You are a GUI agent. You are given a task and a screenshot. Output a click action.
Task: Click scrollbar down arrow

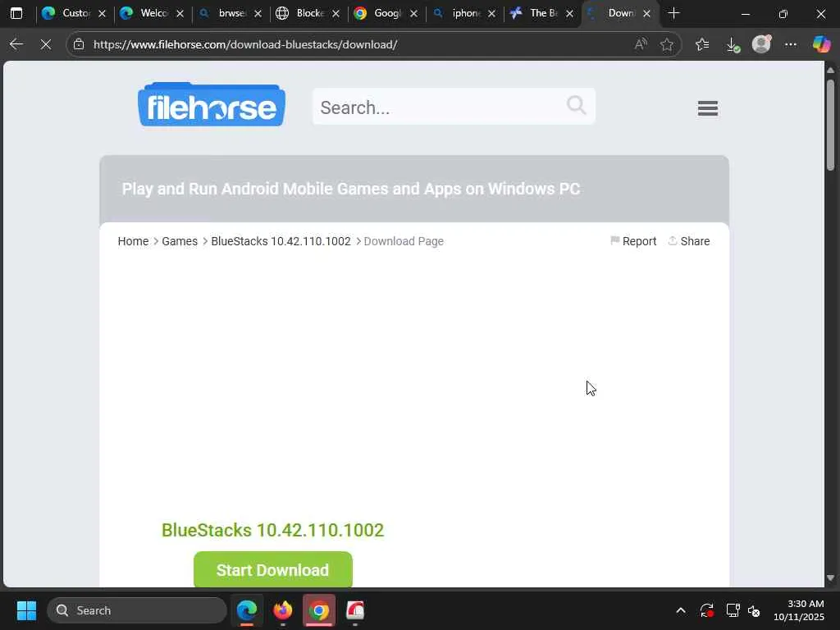pos(830,578)
